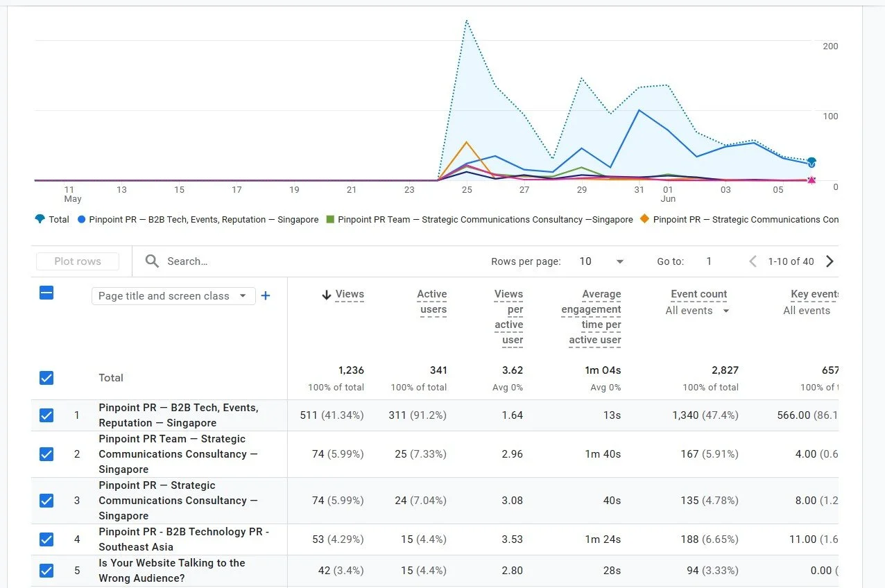Uncheck row 1 Pinpoint PR B2B Tech checkbox
885x588 pixels.
46,415
